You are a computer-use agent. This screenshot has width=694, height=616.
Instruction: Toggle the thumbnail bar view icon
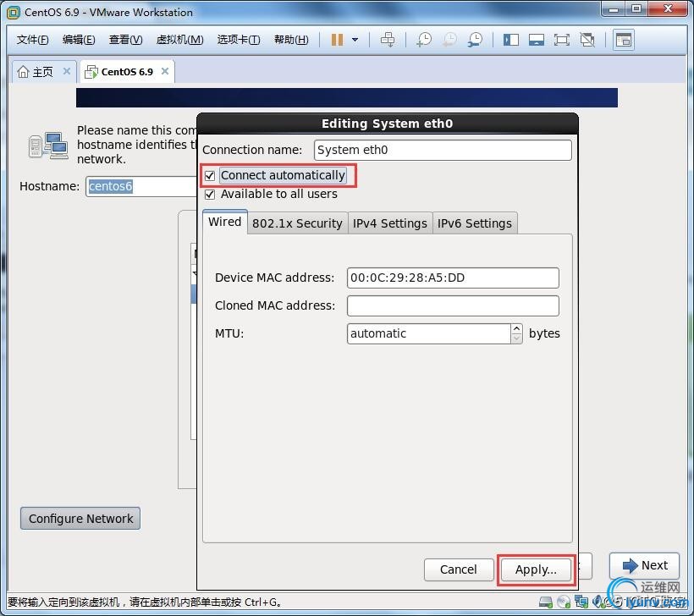click(x=536, y=40)
